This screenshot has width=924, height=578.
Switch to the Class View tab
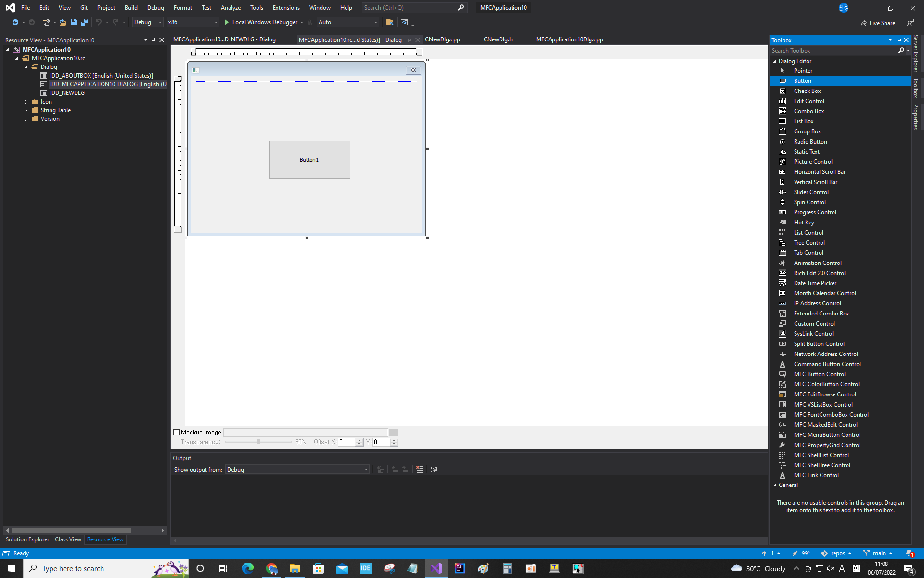[x=68, y=539]
